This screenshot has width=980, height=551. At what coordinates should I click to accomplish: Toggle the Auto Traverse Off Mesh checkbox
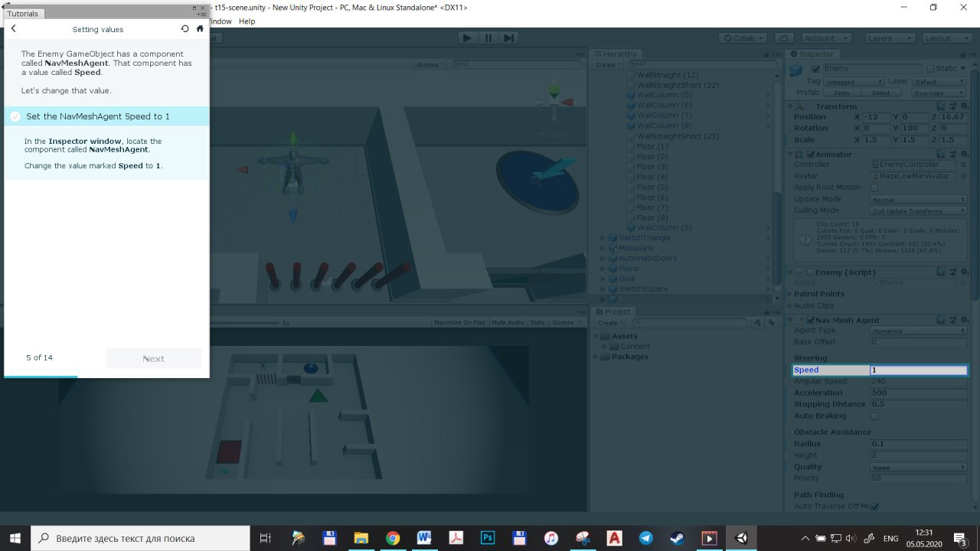tap(874, 507)
